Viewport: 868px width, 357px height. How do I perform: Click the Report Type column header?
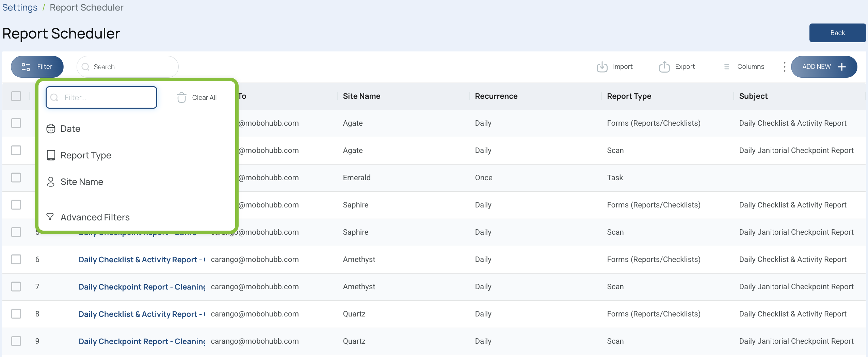629,96
